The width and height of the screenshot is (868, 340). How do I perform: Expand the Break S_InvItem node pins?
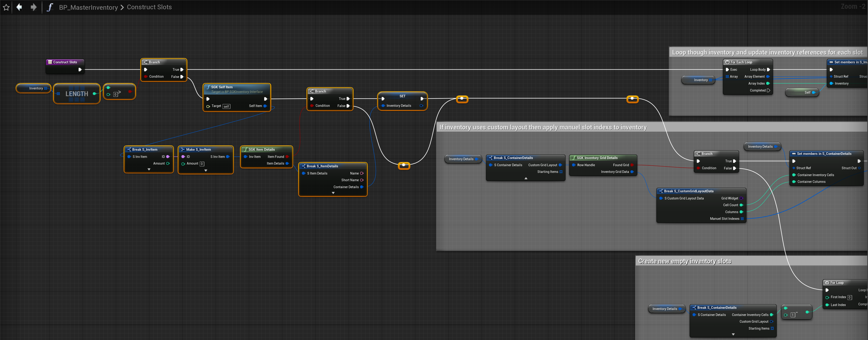click(x=149, y=170)
